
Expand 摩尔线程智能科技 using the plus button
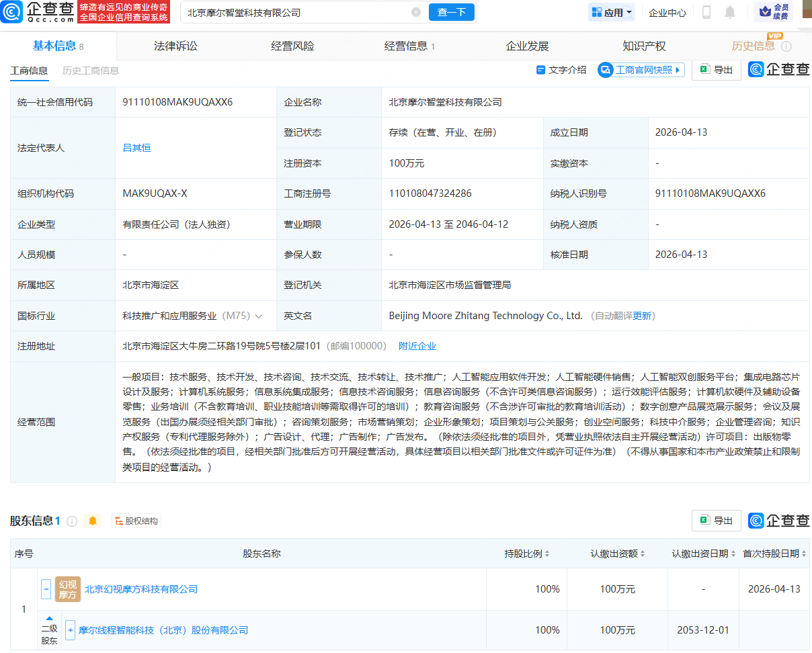tap(71, 630)
